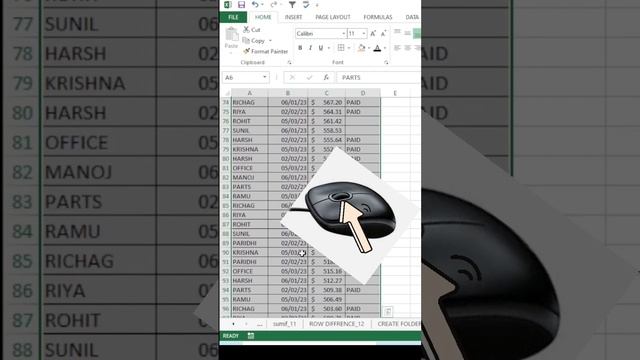Screen dimensions: 640x360
Task: Click the Paste clipboard icon
Action: (x=231, y=35)
